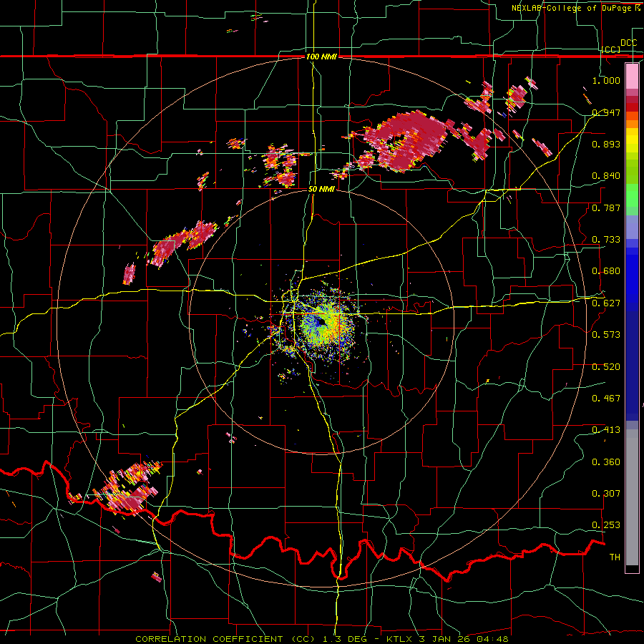This screenshot has width=644, height=644.
Task: Click the 0.573 color scale label
Action: click(606, 334)
